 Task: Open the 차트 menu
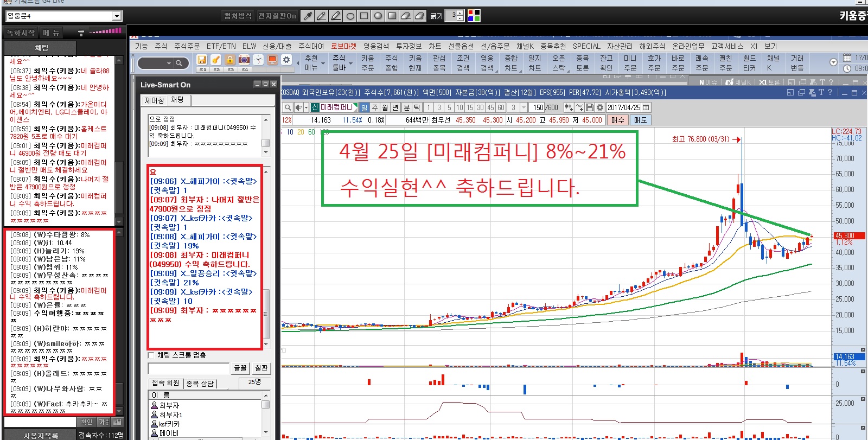coord(435,47)
